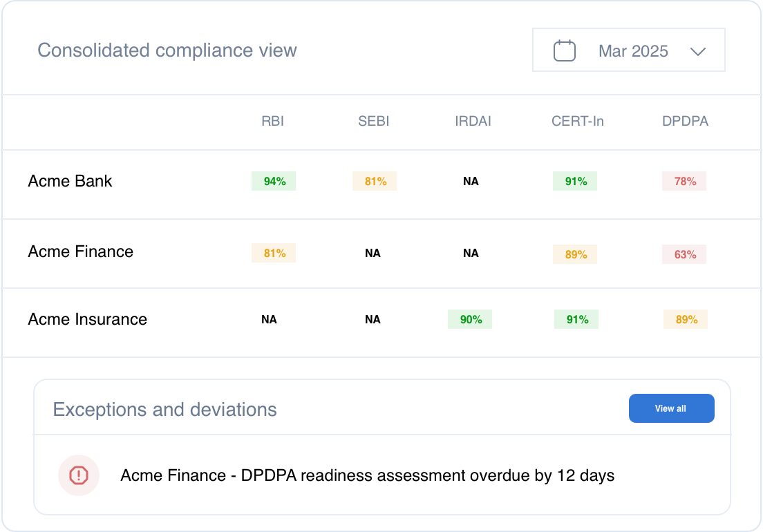Open the Acme Insurance row
Viewport: 763px width, 532px height.
(87, 319)
